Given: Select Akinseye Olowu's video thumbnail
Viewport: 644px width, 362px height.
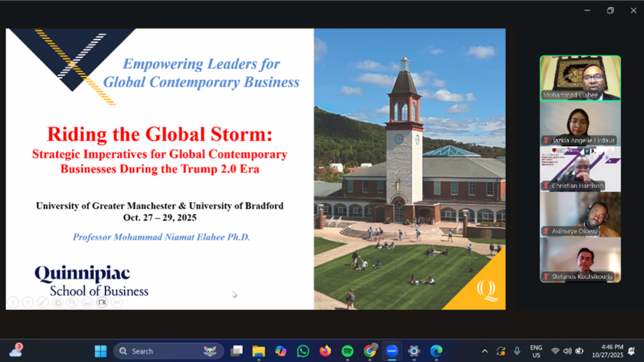Looking at the screenshot, I should click(580, 214).
